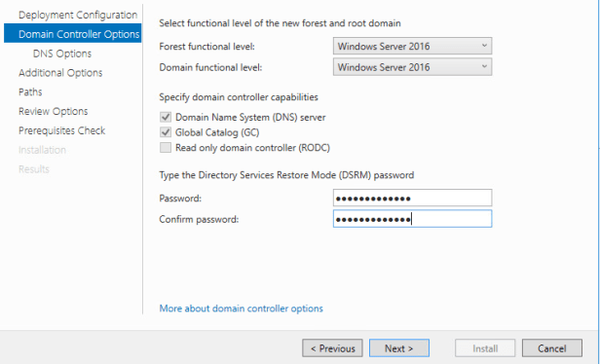
Task: Click the Confirm password field
Action: [412, 219]
